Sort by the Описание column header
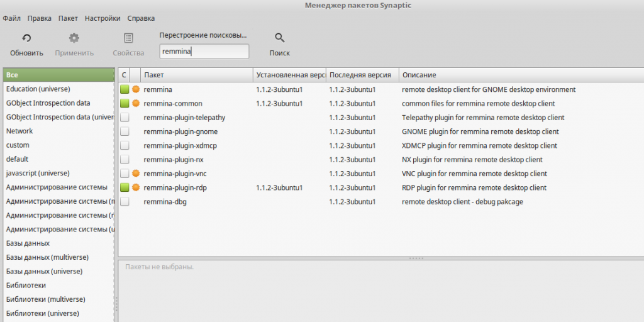The height and width of the screenshot is (322, 644). [x=521, y=75]
